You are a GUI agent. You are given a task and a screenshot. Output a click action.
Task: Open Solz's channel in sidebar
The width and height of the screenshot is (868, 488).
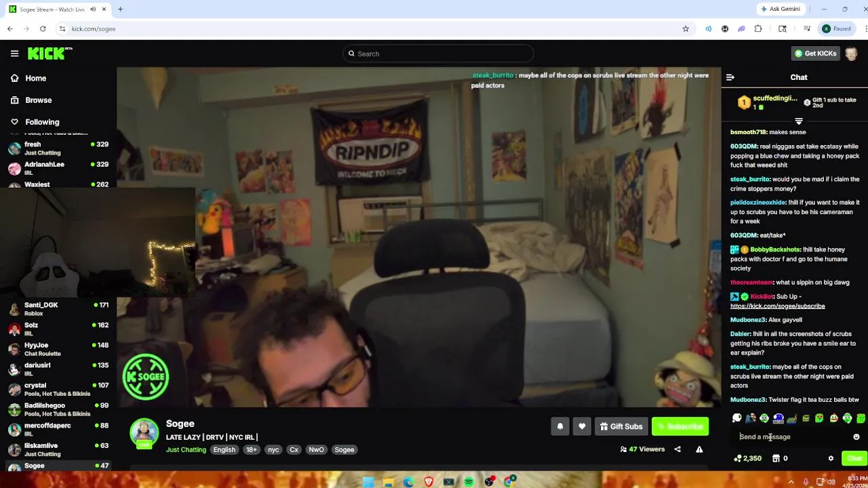[58, 329]
